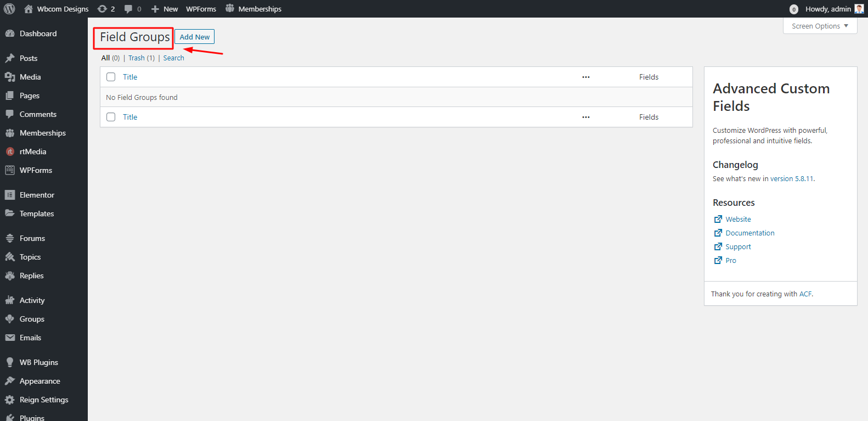Screen dimensions: 868x421
Task: Click the external link icon beside Pro
Action: [718, 260]
